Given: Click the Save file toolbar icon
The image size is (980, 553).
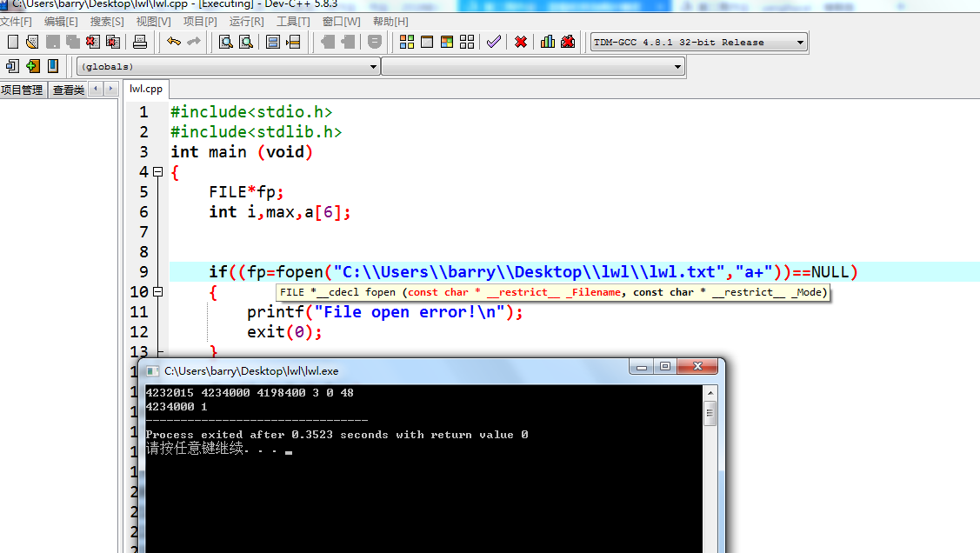Looking at the screenshot, I should (x=52, y=42).
